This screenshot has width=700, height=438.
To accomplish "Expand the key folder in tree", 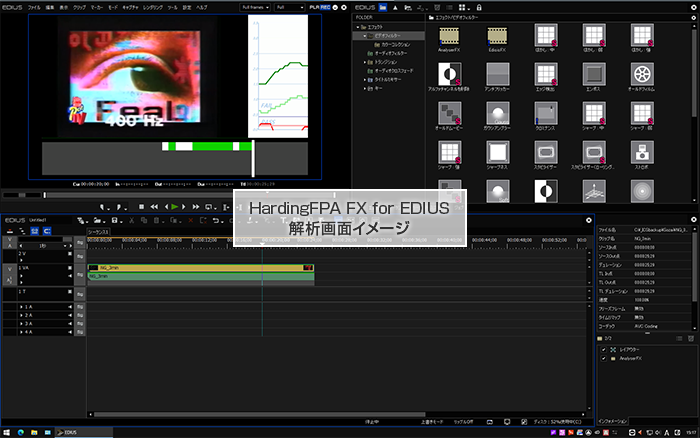I will [365, 88].
